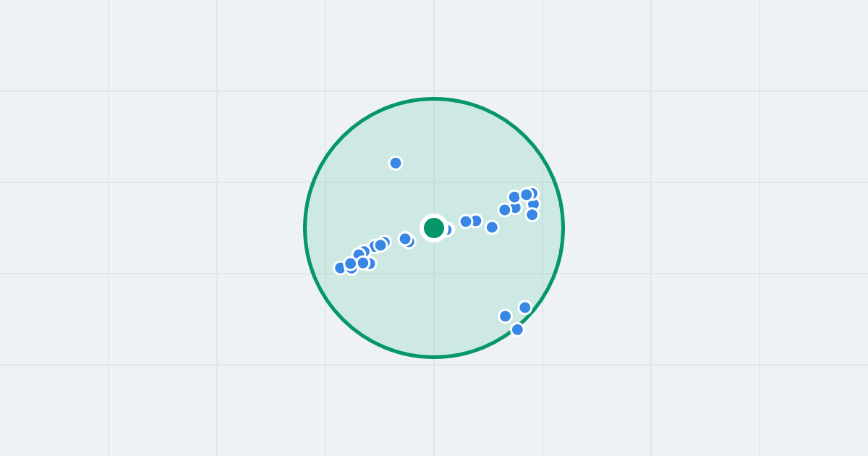The image size is (868, 456).
Task: Select the blue dot sitting on the circle's lower edge
Action: (x=517, y=329)
